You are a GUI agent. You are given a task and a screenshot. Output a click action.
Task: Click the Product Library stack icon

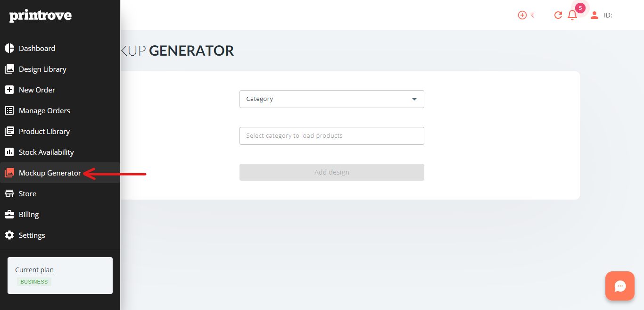[9, 131]
